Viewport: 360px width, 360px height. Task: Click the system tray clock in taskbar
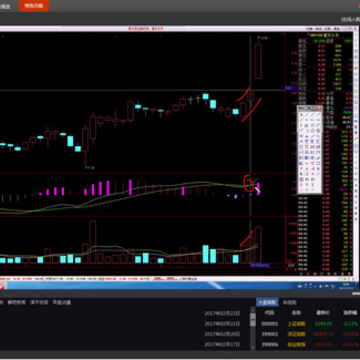pos(345,285)
